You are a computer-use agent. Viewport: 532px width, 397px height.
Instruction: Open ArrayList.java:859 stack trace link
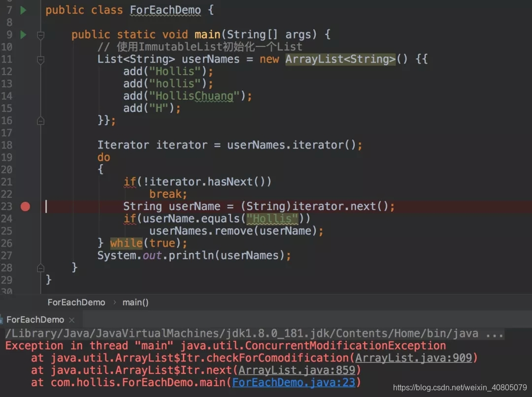coord(297,370)
